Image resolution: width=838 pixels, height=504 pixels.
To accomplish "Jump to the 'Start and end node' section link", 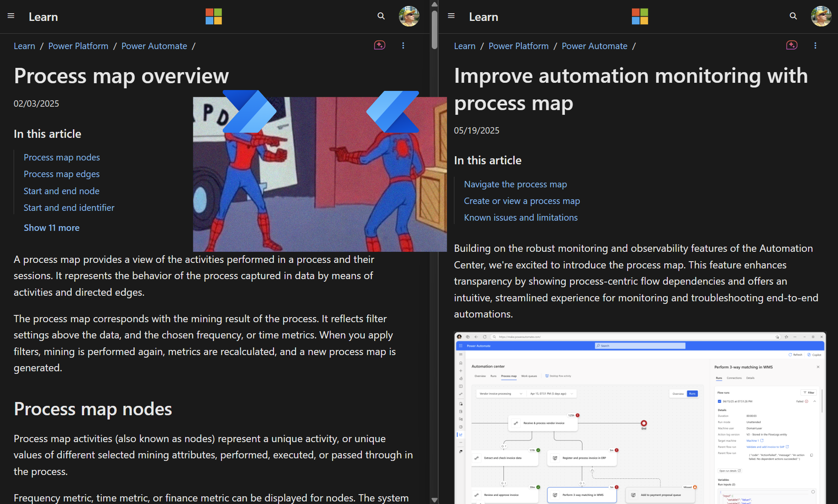I will 61,191.
